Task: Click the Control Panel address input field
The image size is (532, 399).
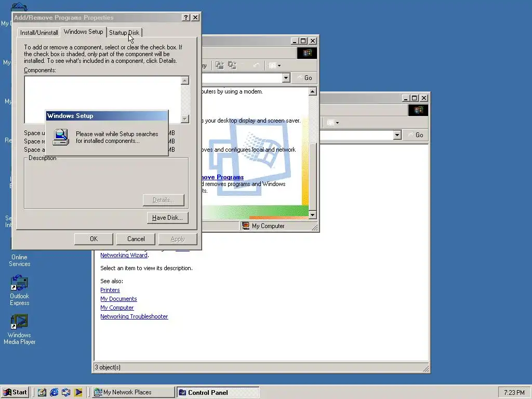Action: pos(242,78)
